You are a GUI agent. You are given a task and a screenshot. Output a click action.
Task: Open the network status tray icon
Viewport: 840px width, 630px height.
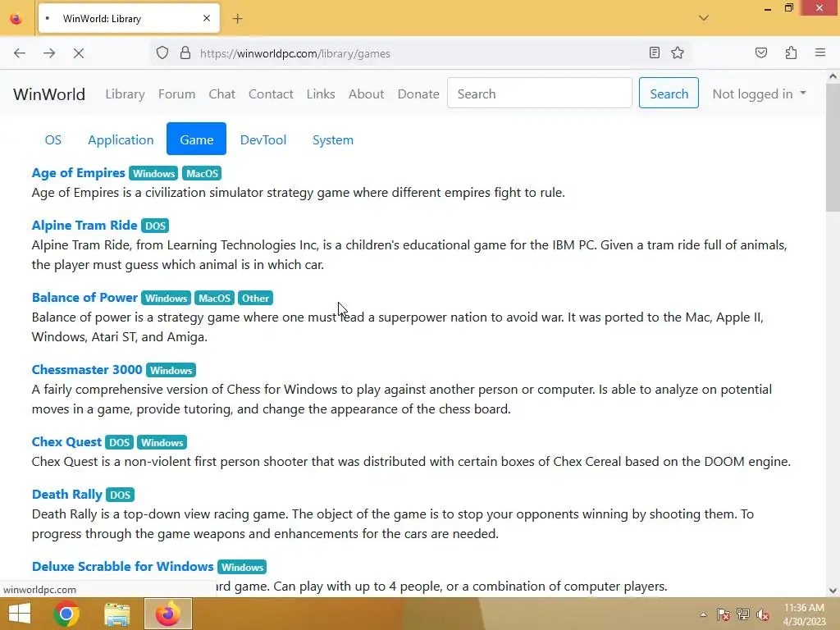[743, 614]
